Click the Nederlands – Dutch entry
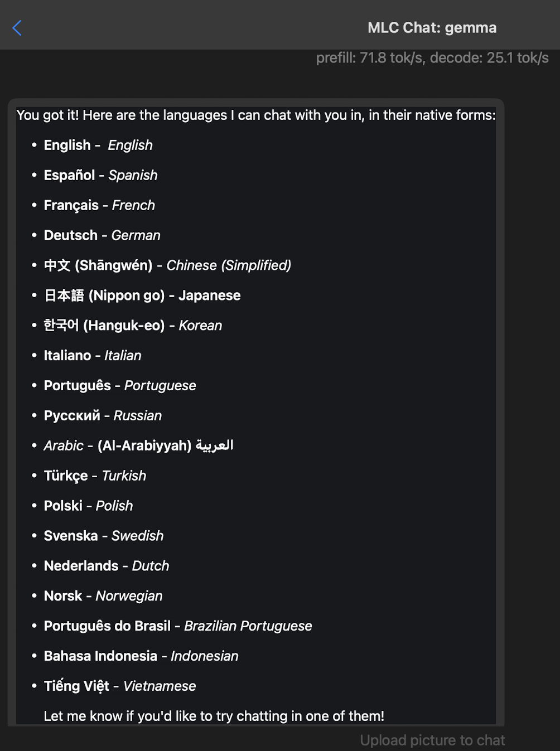 pyautogui.click(x=107, y=566)
